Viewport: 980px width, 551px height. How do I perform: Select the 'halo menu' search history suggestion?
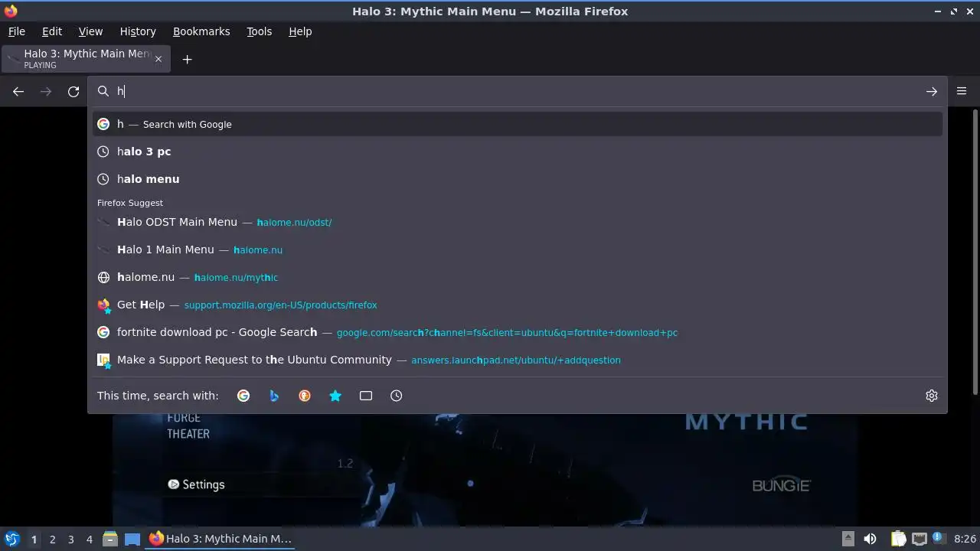pos(518,179)
